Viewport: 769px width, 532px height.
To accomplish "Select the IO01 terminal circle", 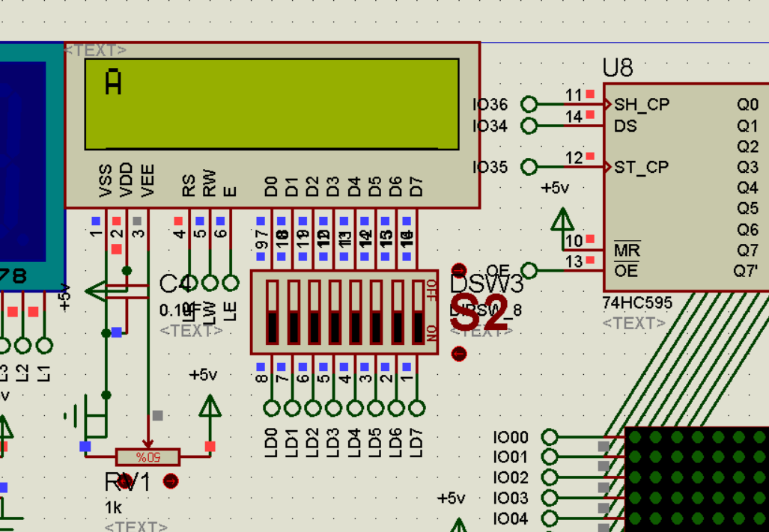I will click(550, 457).
